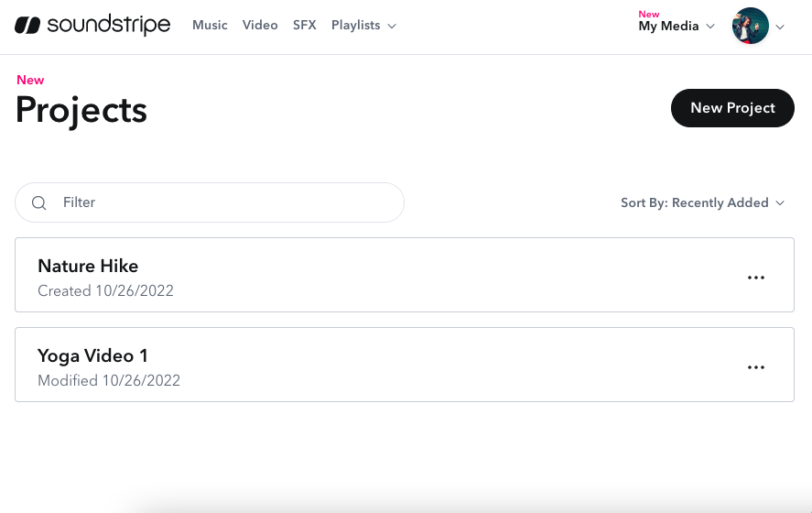
Task: Click the chevron arrow beside My Media
Action: (x=709, y=27)
